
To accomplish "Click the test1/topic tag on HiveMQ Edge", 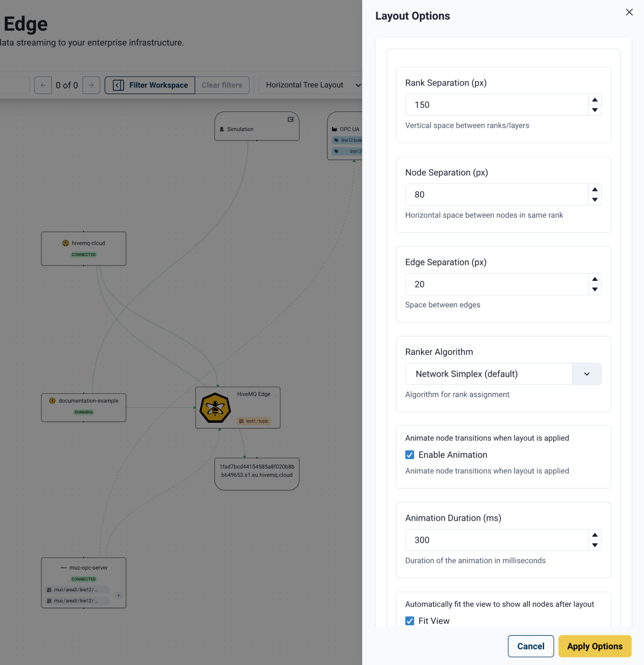I will pyautogui.click(x=254, y=421).
